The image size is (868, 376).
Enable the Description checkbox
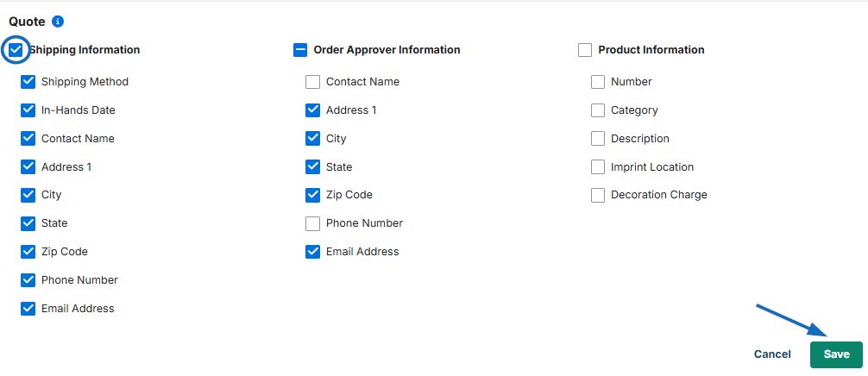(x=598, y=139)
